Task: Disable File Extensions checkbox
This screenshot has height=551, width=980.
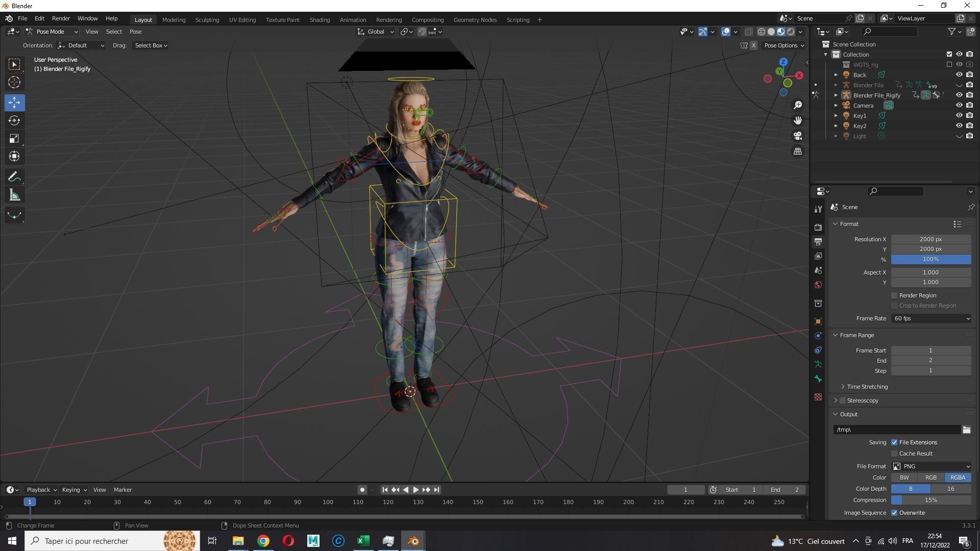Action: coord(894,442)
